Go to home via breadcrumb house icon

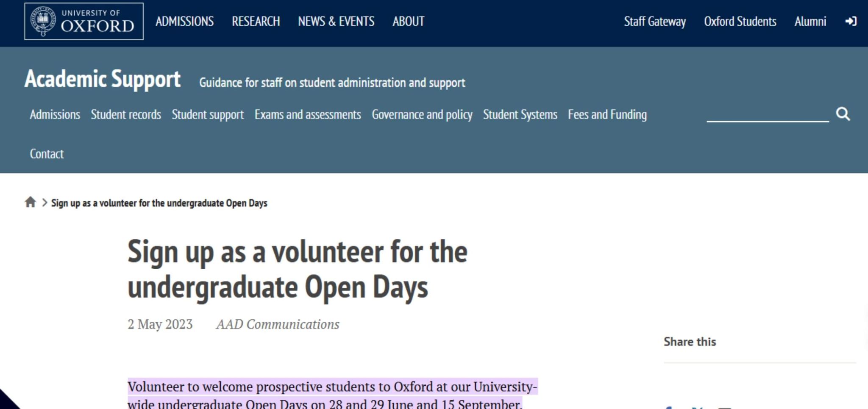(30, 202)
